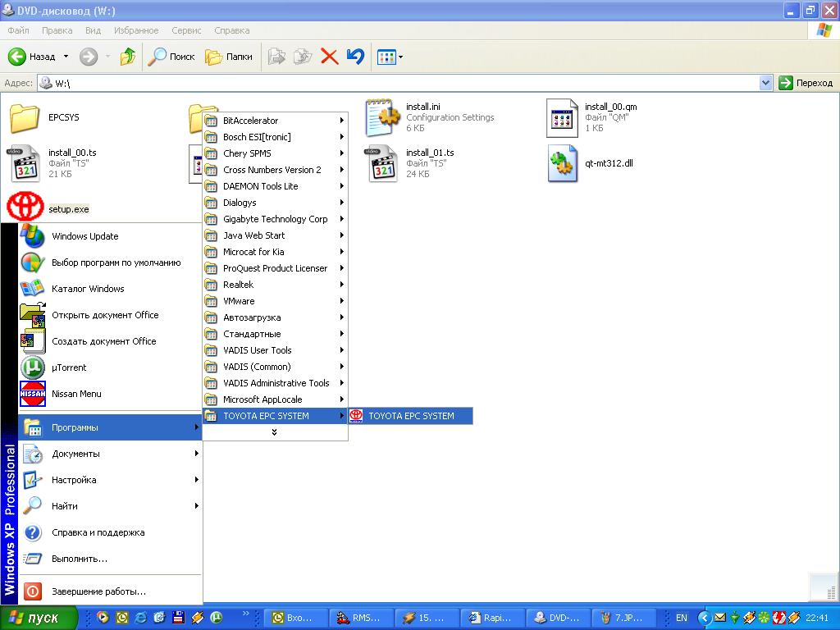
Task: Open the qt-mt312.dll file icon
Action: [x=563, y=164]
